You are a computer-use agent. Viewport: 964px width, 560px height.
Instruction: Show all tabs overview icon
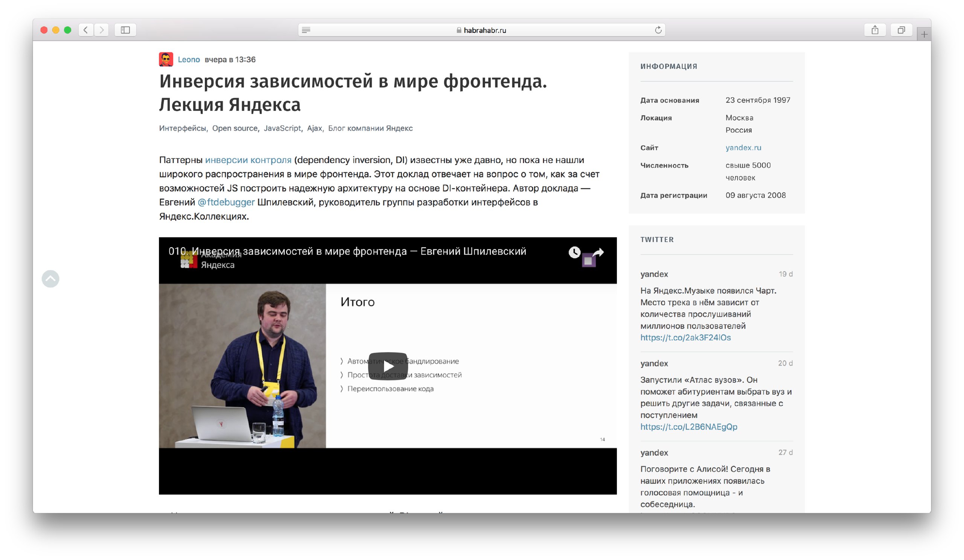pyautogui.click(x=901, y=30)
